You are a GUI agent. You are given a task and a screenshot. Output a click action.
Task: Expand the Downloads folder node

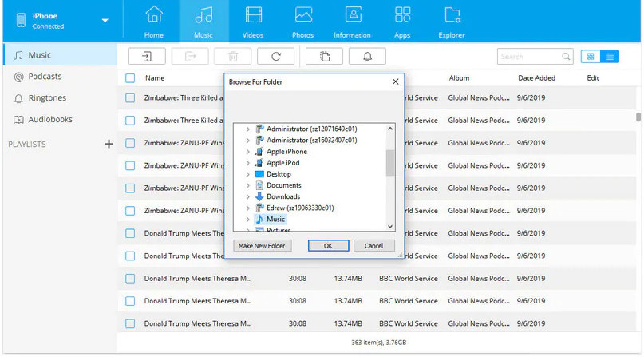pos(247,196)
